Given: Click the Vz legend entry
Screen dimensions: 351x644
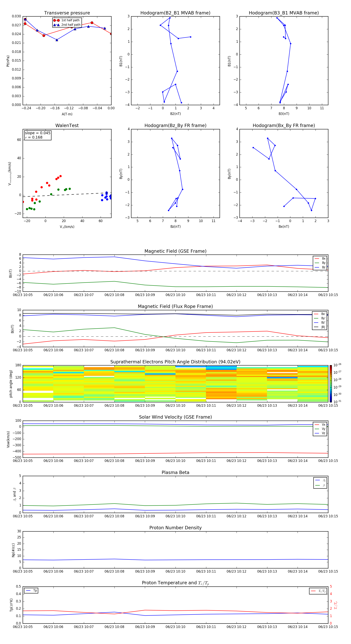Looking at the screenshot, I should tap(320, 433).
